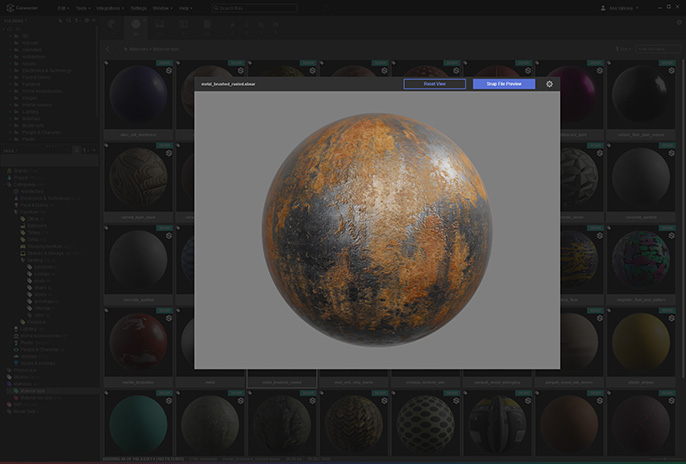
Task: Click the gear icon in Folders header
Action: (87, 21)
